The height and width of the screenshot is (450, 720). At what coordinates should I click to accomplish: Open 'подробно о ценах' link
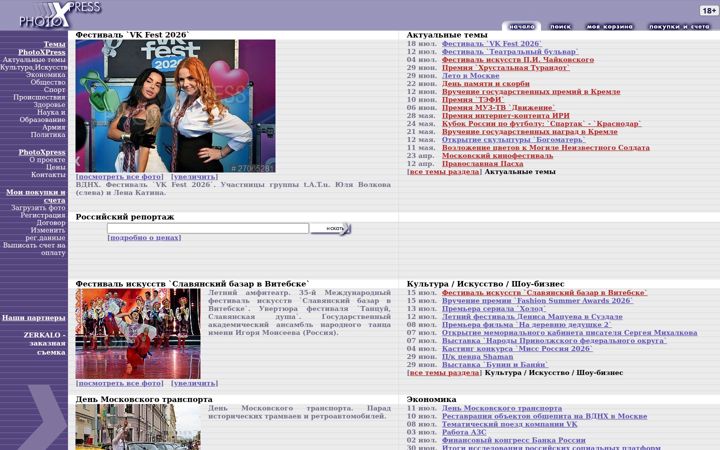[x=144, y=238]
